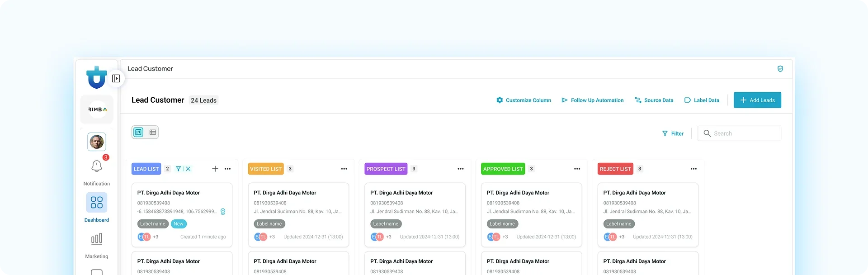Collapse the sidebar with the panel toggle icon

tap(116, 79)
